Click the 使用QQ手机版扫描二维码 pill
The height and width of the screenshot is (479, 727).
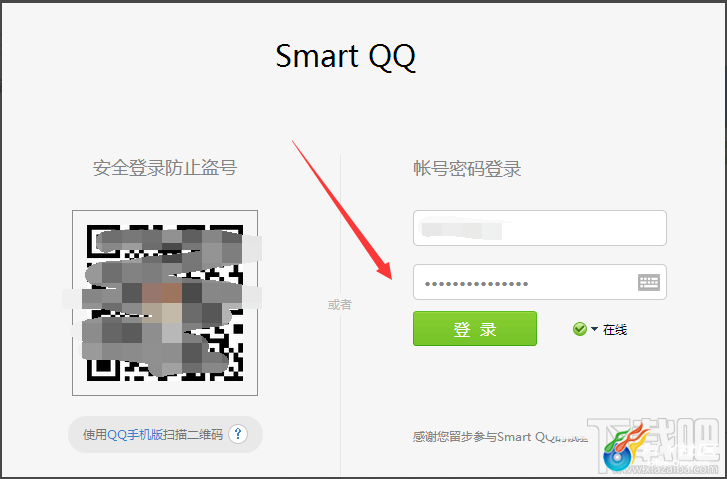(166, 434)
